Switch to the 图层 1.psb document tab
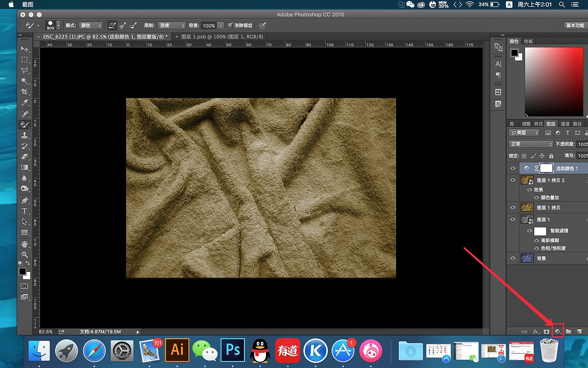 (x=222, y=37)
